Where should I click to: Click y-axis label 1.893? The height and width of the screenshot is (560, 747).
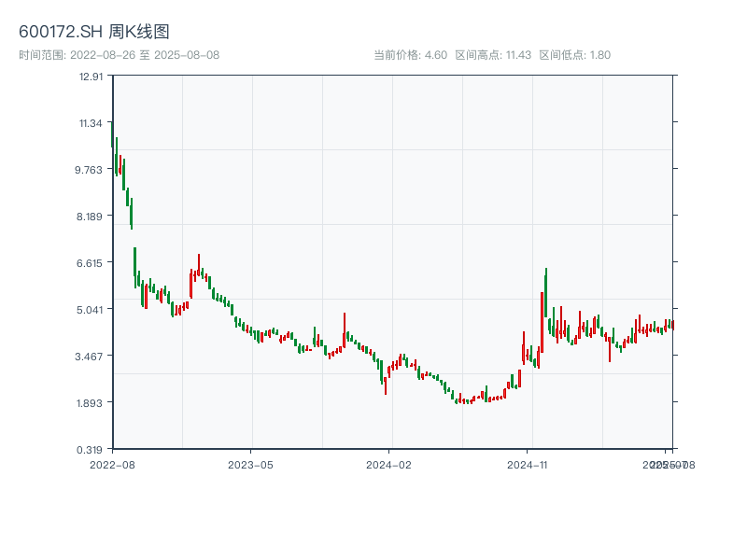tap(89, 403)
